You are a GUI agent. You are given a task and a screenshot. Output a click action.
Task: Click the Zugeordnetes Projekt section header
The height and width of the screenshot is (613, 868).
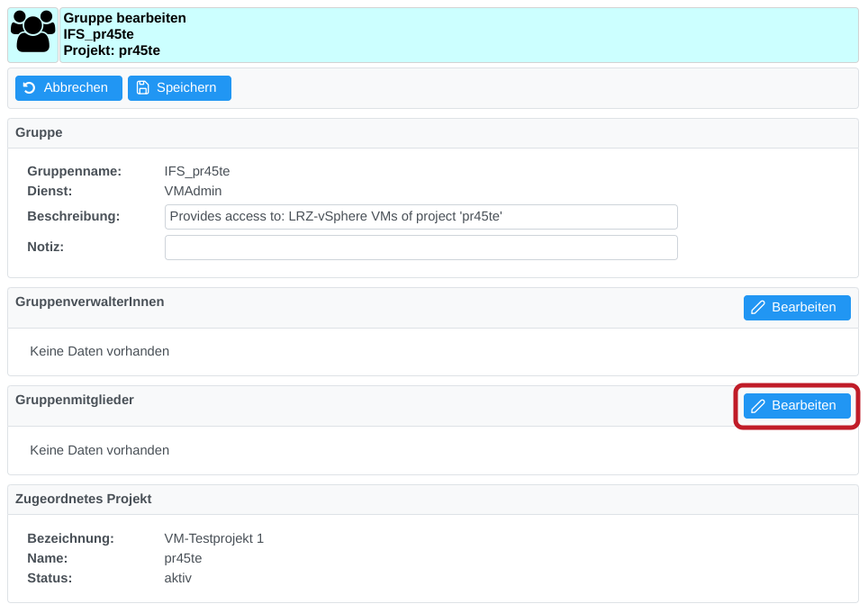pos(84,499)
